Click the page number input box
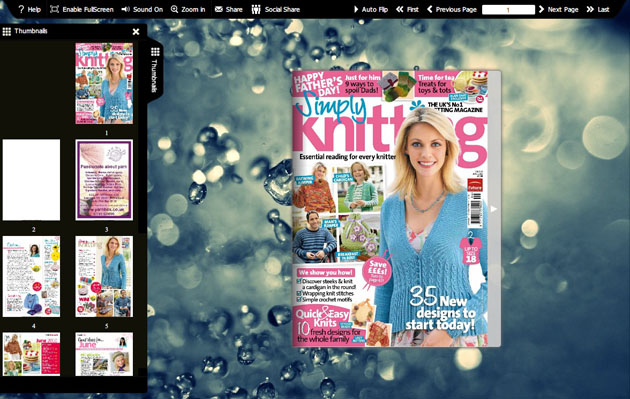Viewport: 630px width, 399px height. pos(508,10)
